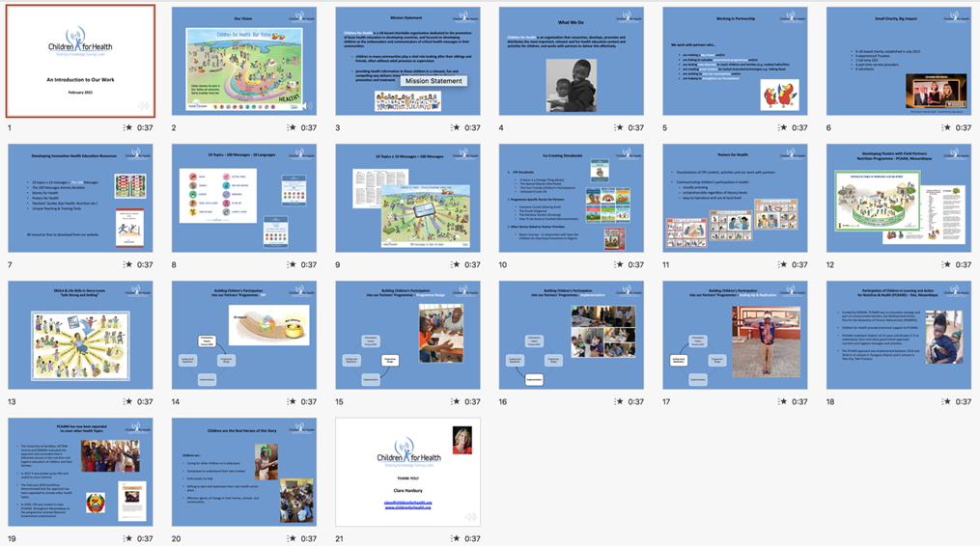The width and height of the screenshot is (980, 546).
Task: Click the 0:37 timing under slide 4
Action: tap(635, 127)
